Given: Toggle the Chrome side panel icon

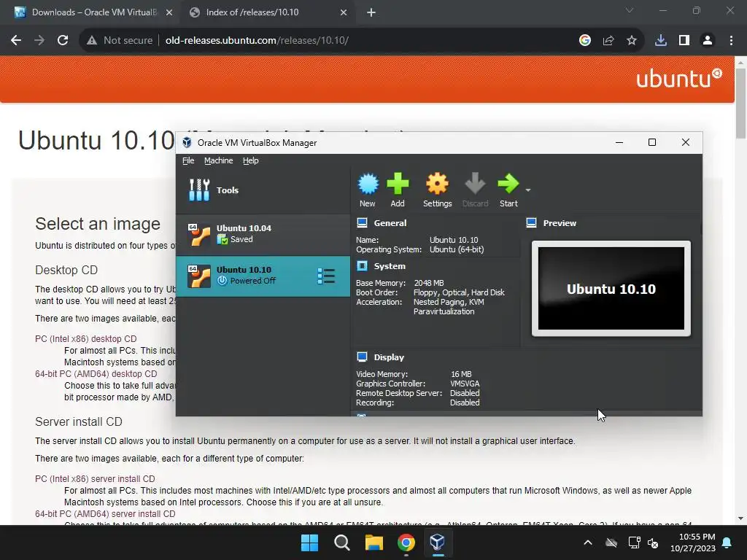Looking at the screenshot, I should click(x=684, y=41).
